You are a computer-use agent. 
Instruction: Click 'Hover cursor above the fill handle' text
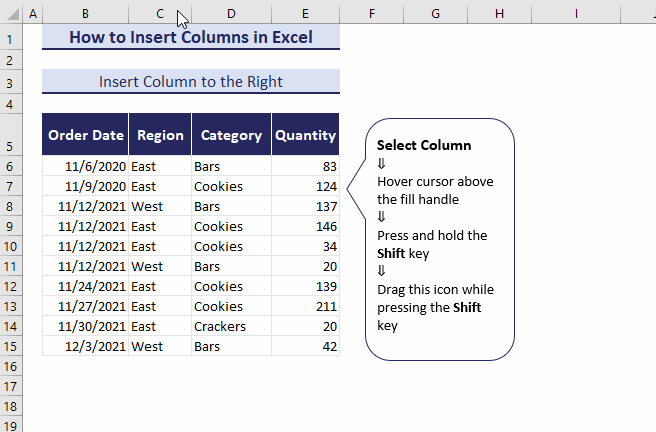435,190
